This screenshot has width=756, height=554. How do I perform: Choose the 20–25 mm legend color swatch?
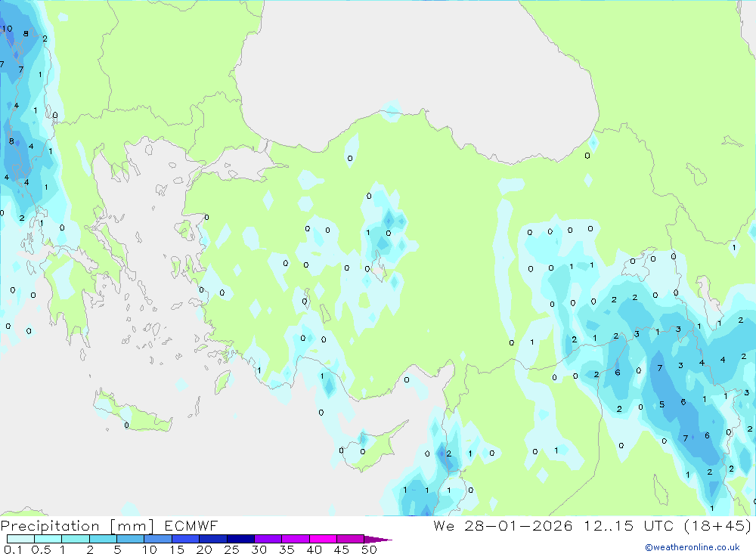tap(213, 539)
